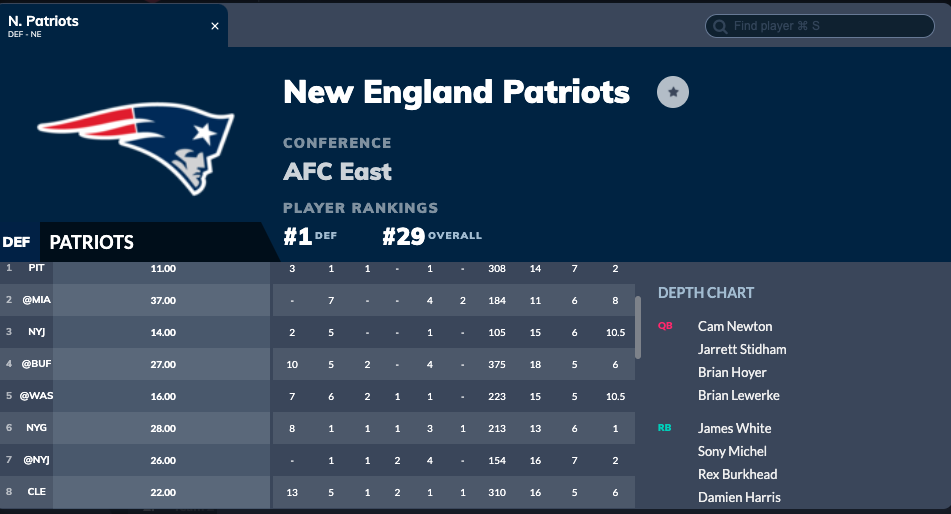Click the Patriots team logo

(136, 147)
